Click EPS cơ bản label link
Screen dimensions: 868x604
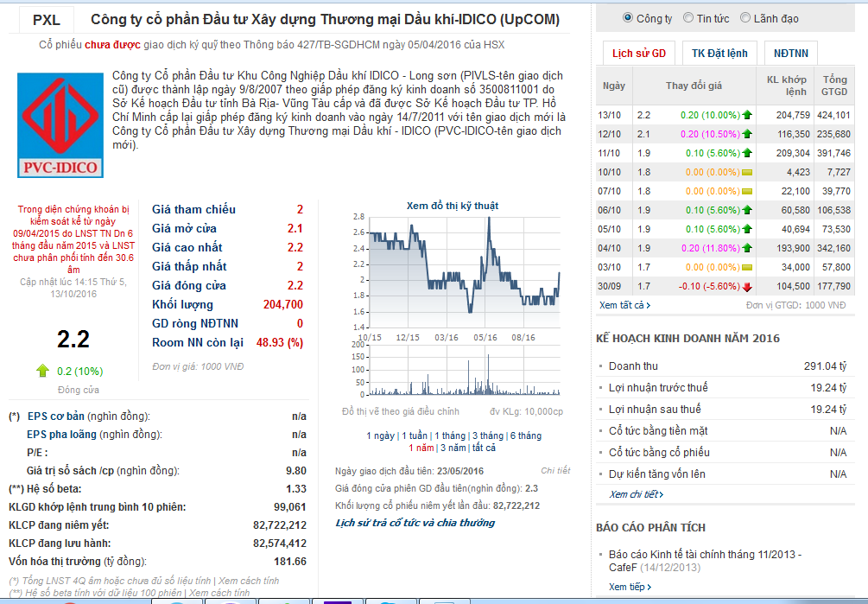click(56, 416)
